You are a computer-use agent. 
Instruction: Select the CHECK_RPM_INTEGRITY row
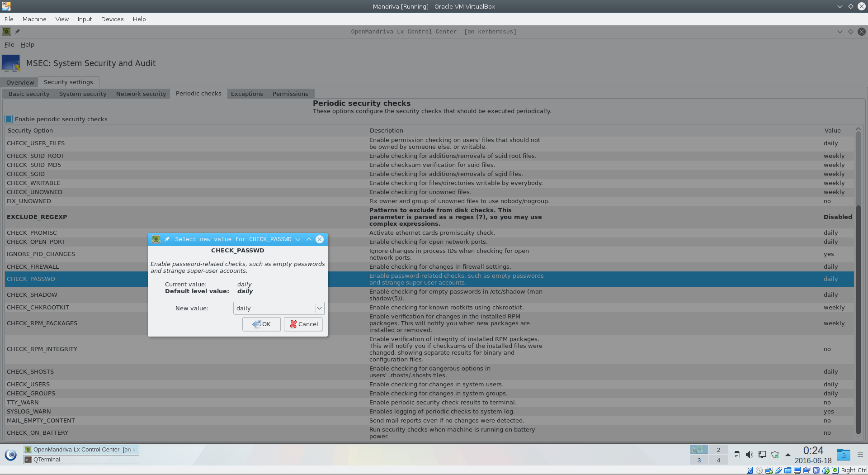(x=429, y=349)
